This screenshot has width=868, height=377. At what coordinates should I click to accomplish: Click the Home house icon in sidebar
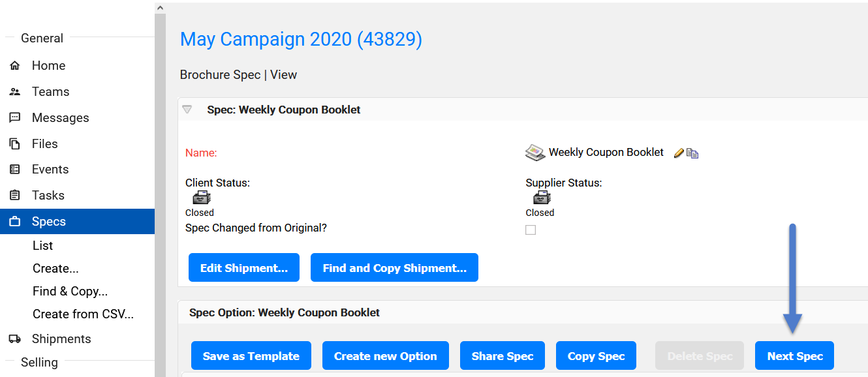(14, 66)
